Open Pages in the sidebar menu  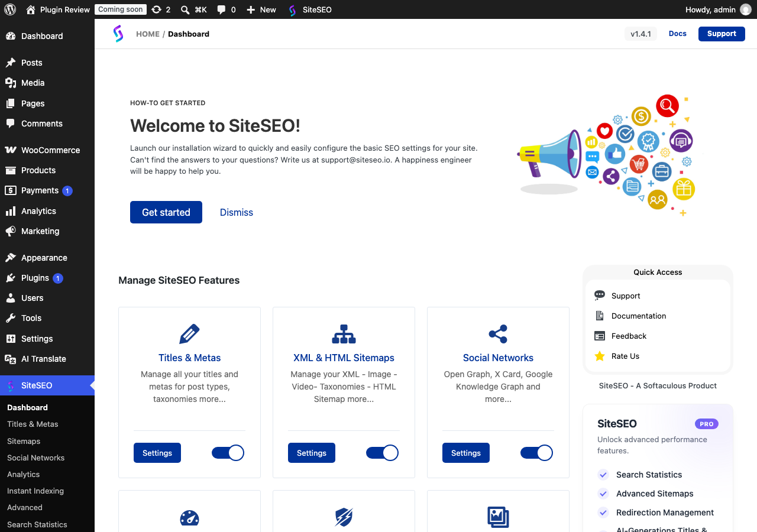click(x=47, y=103)
